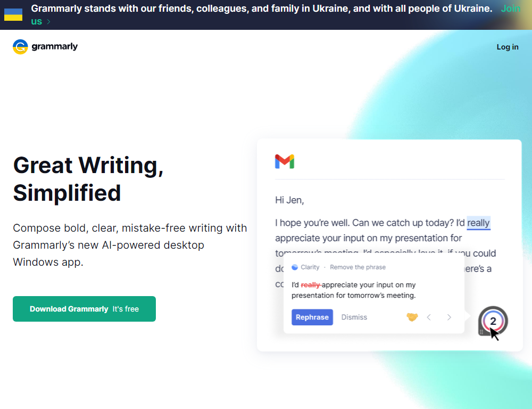Advance to next suggestion with right chevron
The width and height of the screenshot is (532, 409).
click(449, 317)
